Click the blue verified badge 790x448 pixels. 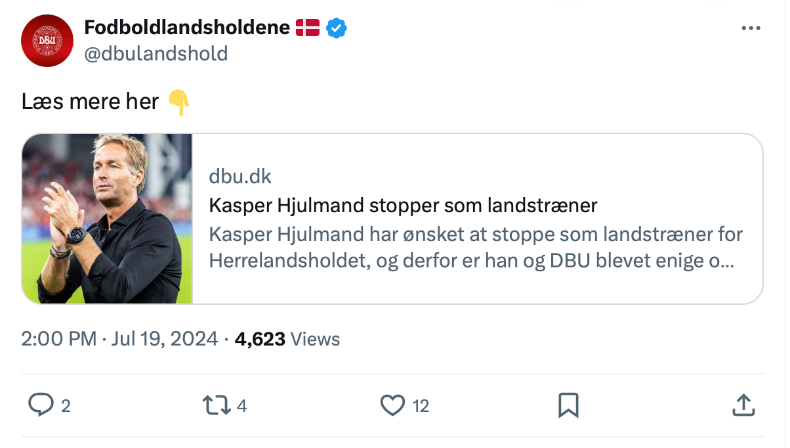tap(338, 28)
